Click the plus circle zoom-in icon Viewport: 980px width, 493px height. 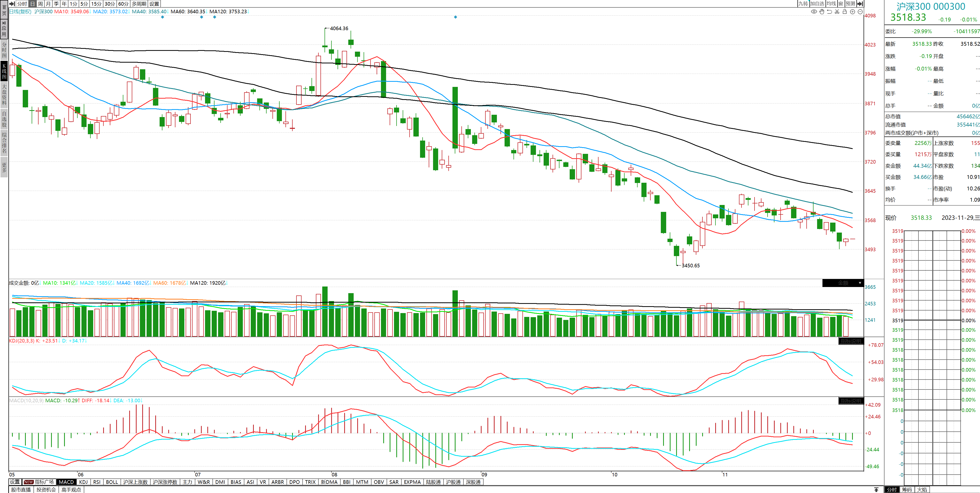click(x=853, y=12)
